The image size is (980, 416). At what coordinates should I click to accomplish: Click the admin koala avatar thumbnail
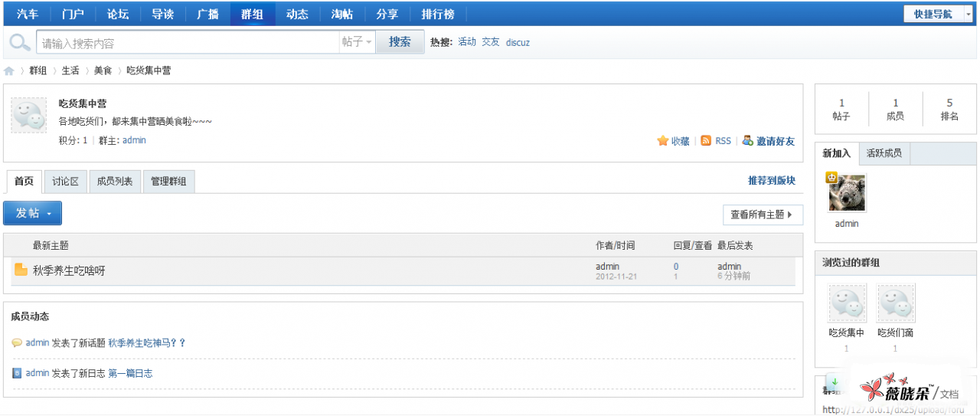[x=847, y=193]
